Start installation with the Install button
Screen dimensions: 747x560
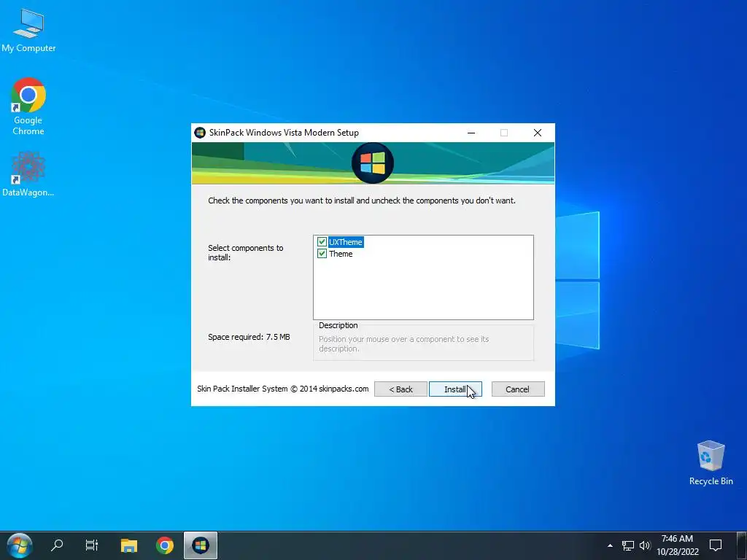pyautogui.click(x=455, y=389)
